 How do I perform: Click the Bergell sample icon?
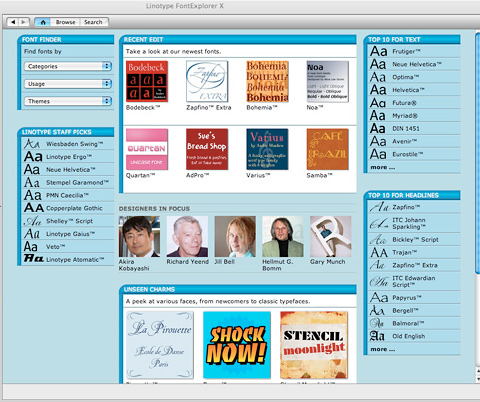tap(377, 311)
